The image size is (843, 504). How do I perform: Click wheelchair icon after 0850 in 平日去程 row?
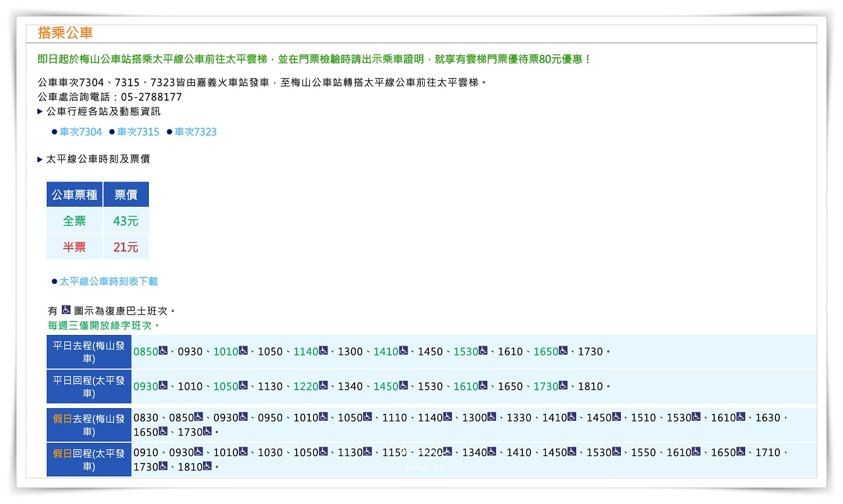163,351
